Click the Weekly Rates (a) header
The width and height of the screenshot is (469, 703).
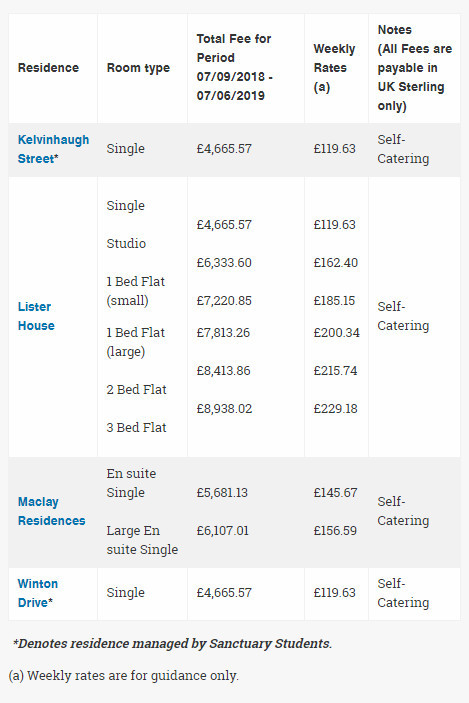pyautogui.click(x=334, y=68)
